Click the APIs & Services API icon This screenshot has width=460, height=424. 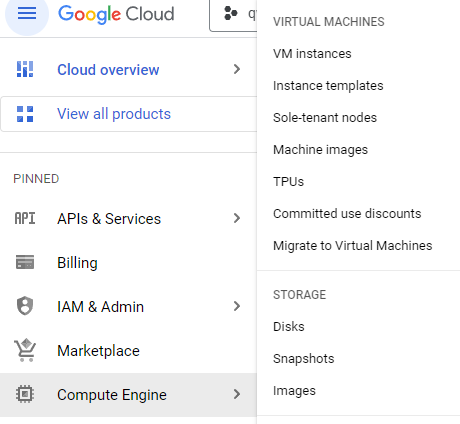(x=25, y=219)
